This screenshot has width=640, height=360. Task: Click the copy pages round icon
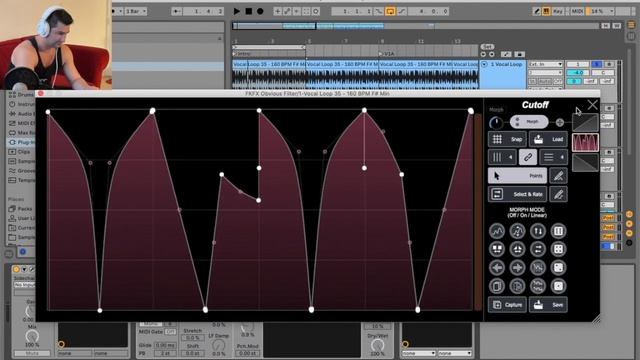coord(497,286)
